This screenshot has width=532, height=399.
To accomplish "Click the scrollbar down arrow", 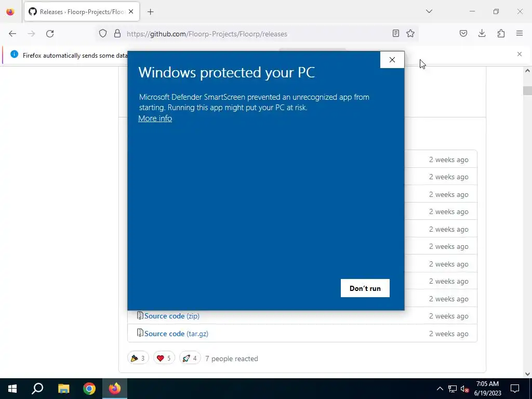I will point(527,374).
